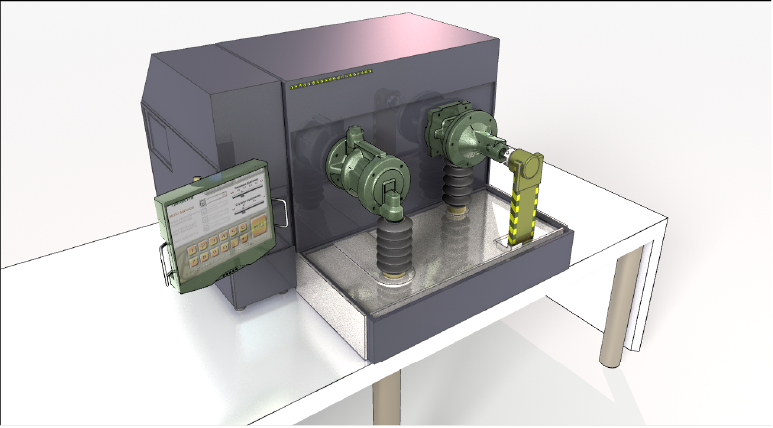The height and width of the screenshot is (428, 773).
Task: Select the yellow-black striped lever arm
Action: click(x=521, y=199)
